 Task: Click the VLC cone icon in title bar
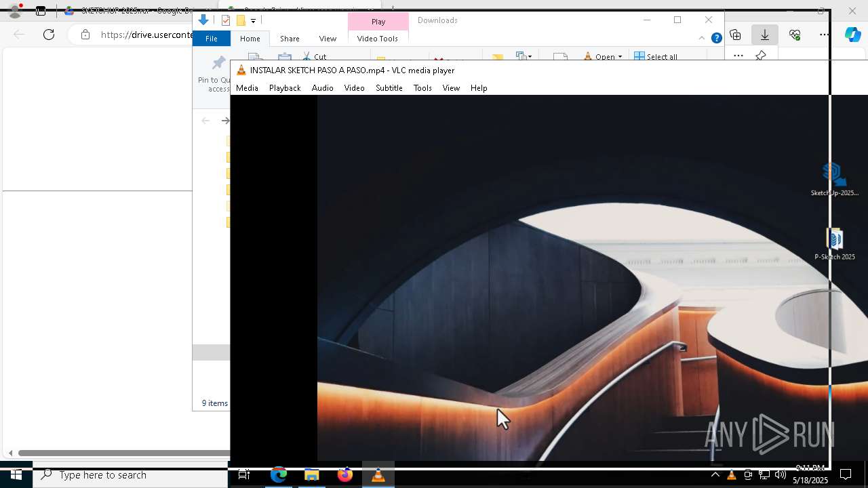click(241, 70)
